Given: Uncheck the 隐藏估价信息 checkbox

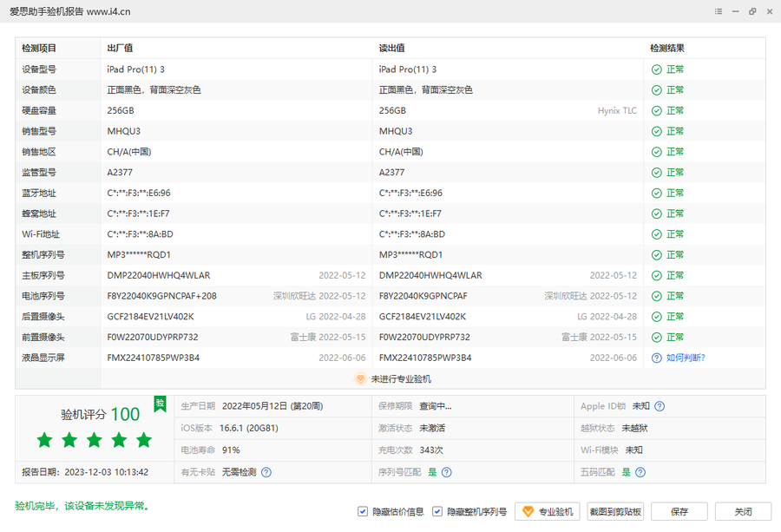Looking at the screenshot, I should [x=363, y=512].
